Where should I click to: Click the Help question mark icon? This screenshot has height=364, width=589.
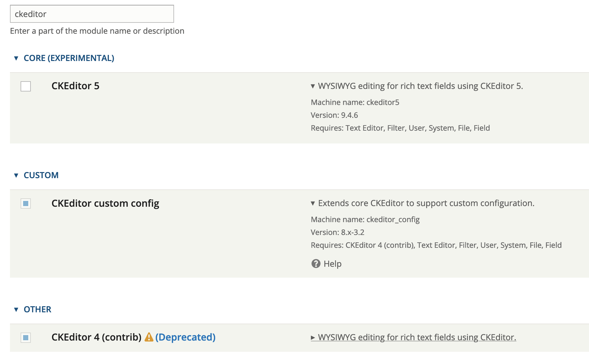point(316,264)
